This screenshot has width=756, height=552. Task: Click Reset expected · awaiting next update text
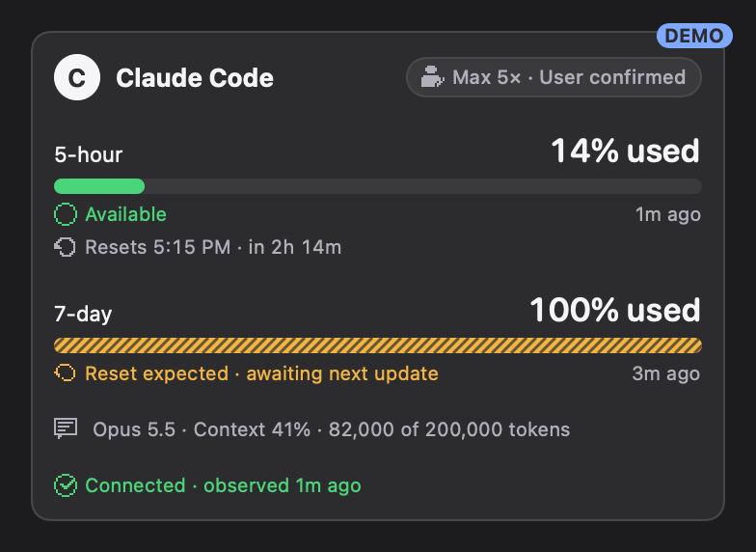pyautogui.click(x=262, y=373)
